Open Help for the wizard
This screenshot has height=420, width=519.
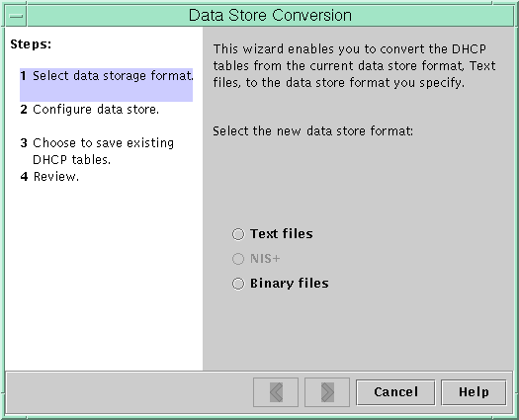click(474, 392)
